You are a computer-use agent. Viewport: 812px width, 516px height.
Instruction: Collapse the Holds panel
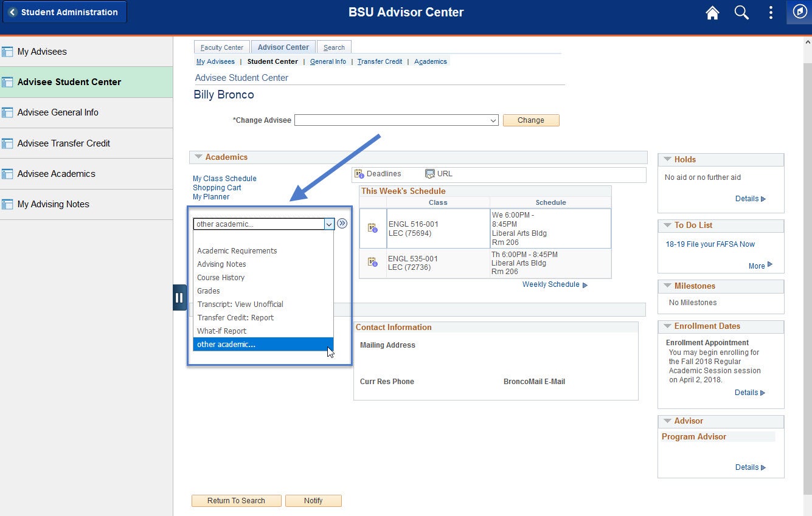pyautogui.click(x=667, y=159)
